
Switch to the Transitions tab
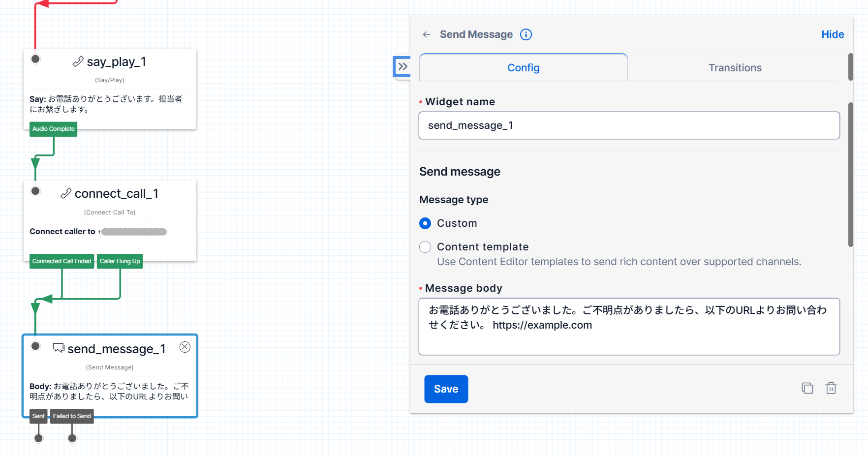pos(735,67)
